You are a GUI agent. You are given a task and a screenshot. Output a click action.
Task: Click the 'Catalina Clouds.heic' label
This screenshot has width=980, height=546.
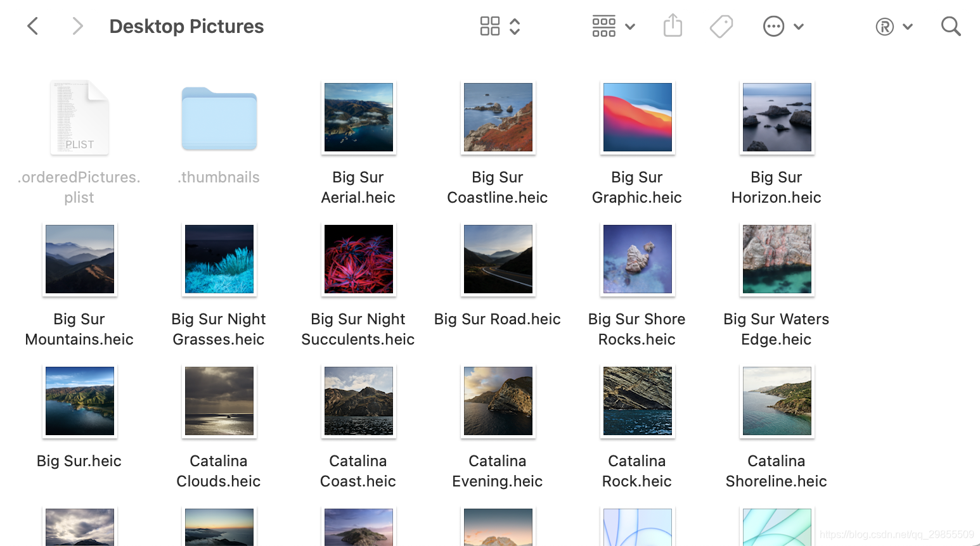[219, 471]
